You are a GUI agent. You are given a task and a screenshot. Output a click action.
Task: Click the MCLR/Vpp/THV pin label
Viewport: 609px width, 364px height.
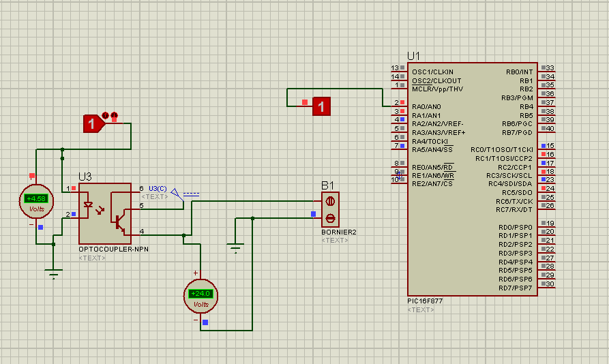[x=437, y=89]
